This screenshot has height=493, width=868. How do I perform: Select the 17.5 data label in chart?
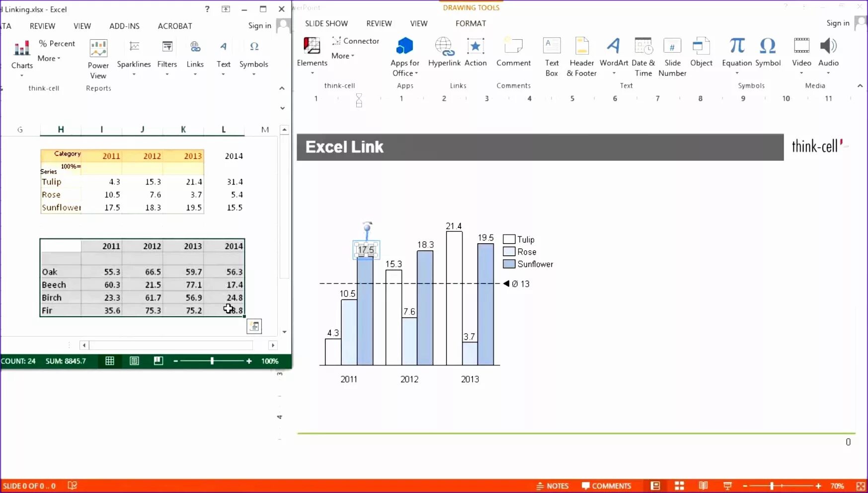(x=366, y=250)
